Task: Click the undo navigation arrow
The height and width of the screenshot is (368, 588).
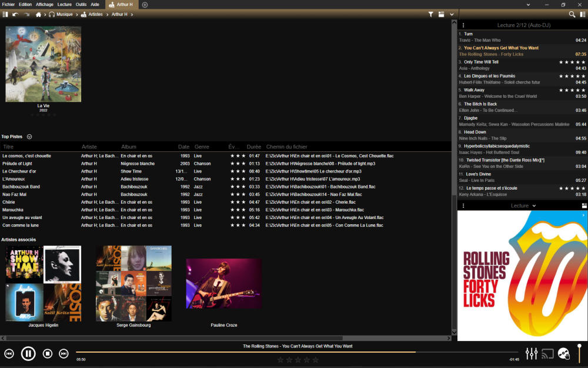Action: tap(15, 14)
